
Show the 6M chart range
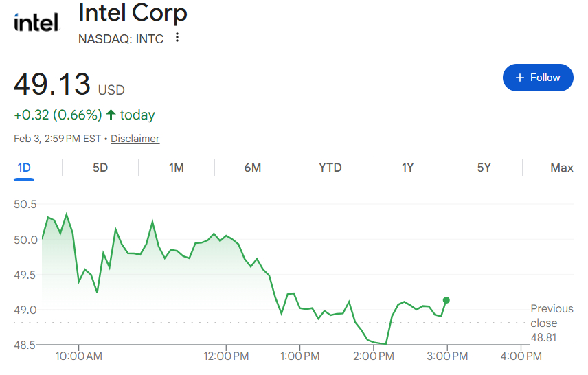pos(253,168)
